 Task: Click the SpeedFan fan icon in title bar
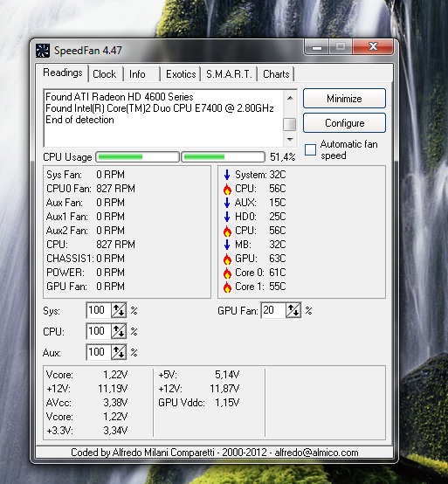pyautogui.click(x=42, y=51)
